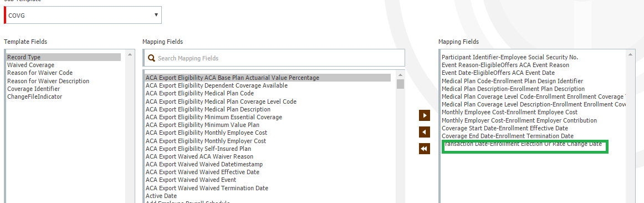The width and height of the screenshot is (644, 203).
Task: Open the COVG sub template dropdown
Action: pyautogui.click(x=83, y=15)
